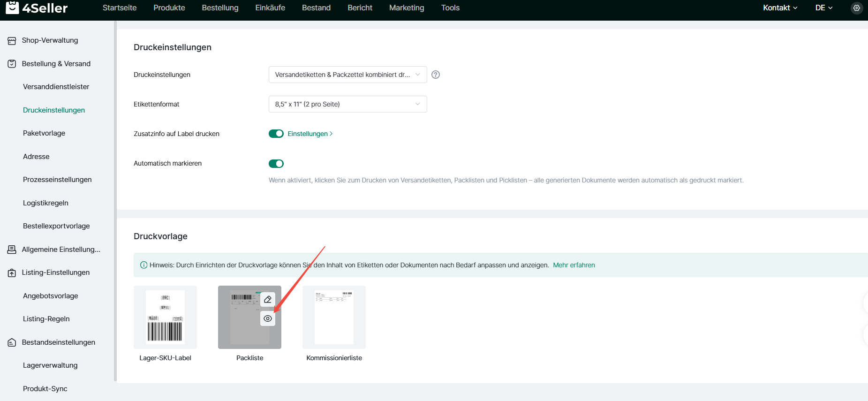Open the Bericht menu
Image resolution: width=868 pixels, height=401 pixels.
[360, 8]
